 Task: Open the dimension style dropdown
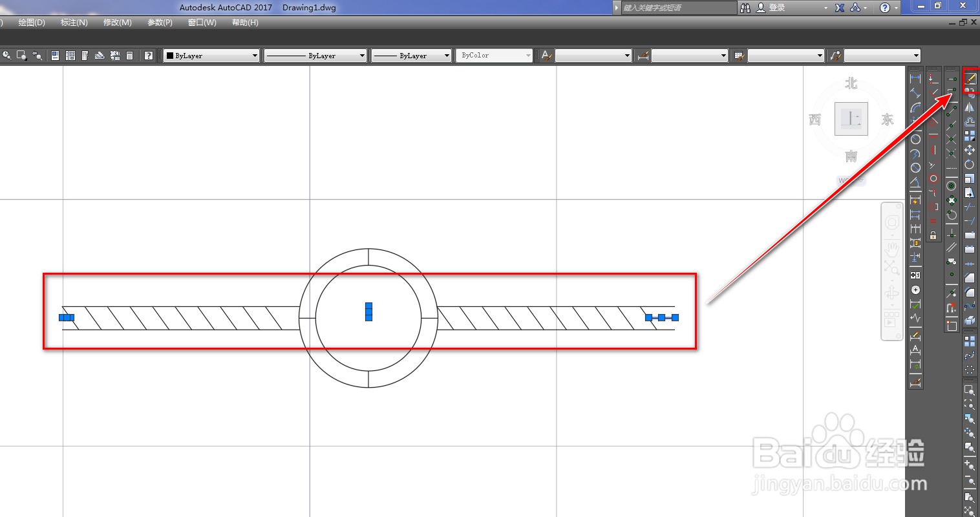tap(690, 56)
